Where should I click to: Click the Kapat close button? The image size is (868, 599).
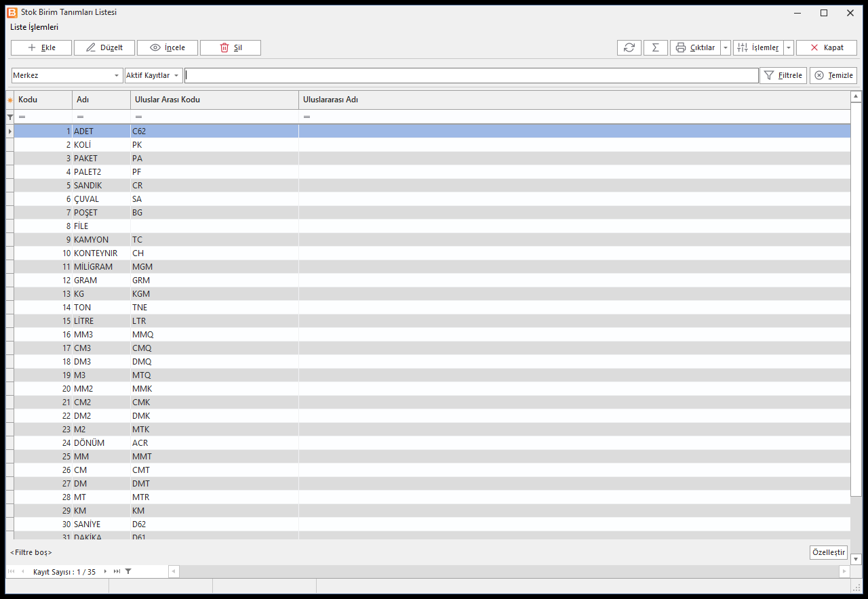click(827, 47)
